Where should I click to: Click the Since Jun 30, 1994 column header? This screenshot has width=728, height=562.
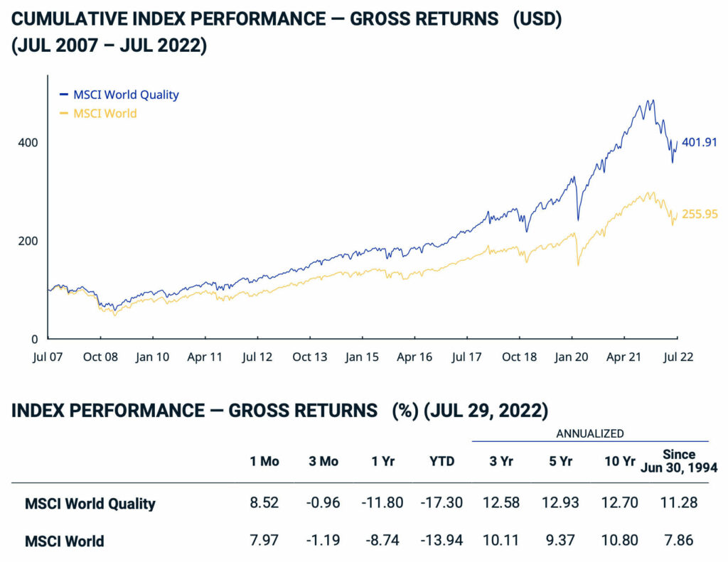[679, 461]
